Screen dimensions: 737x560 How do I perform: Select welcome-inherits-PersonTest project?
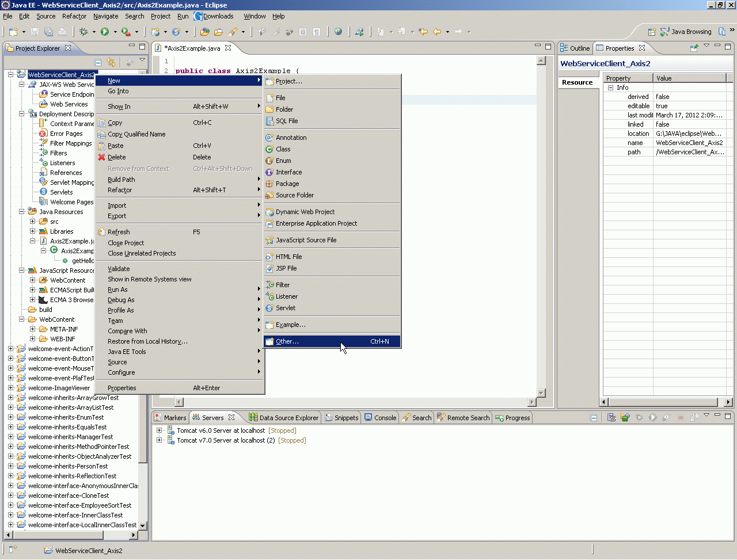click(68, 466)
